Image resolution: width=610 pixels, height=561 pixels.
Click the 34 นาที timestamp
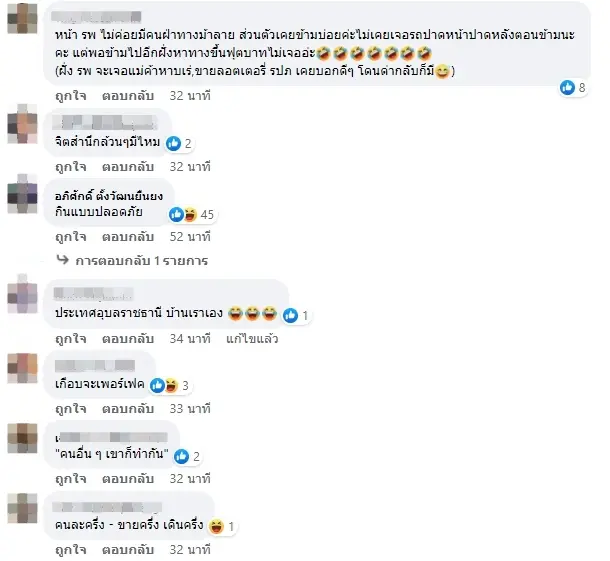pyautogui.click(x=190, y=339)
